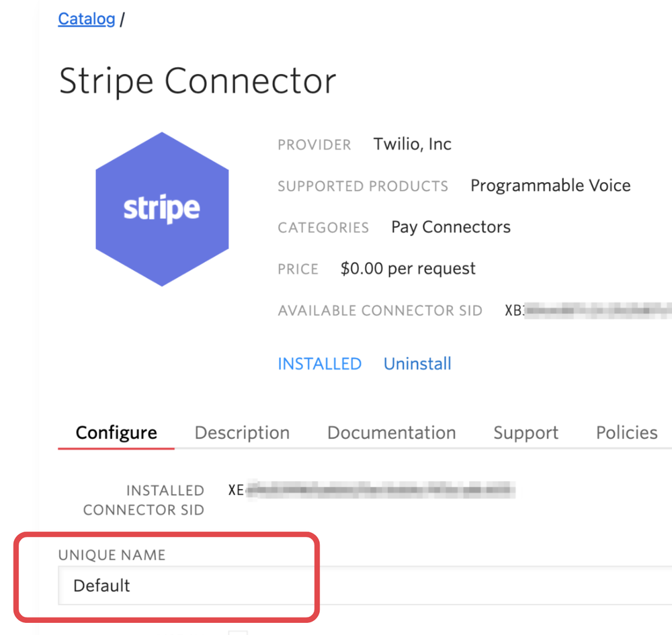Switch to the Description tab

click(x=242, y=433)
